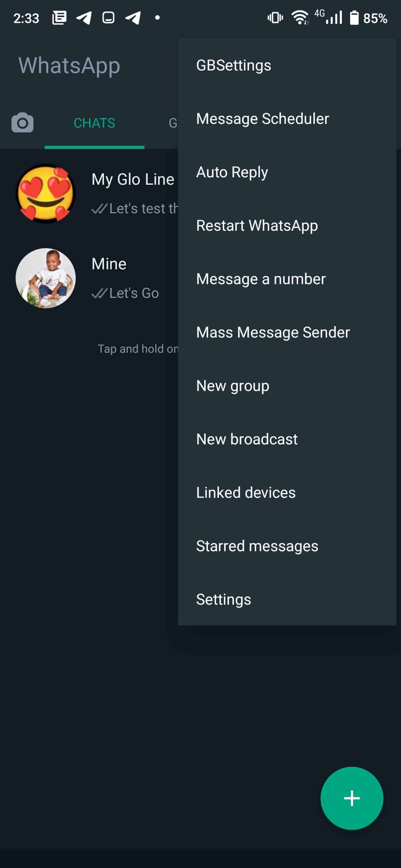The height and width of the screenshot is (868, 401).
Task: Open My Glo Line profile picture
Action: (x=46, y=193)
